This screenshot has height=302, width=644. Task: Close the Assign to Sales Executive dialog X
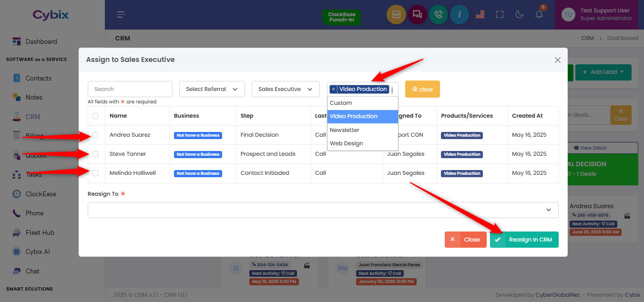click(x=558, y=60)
